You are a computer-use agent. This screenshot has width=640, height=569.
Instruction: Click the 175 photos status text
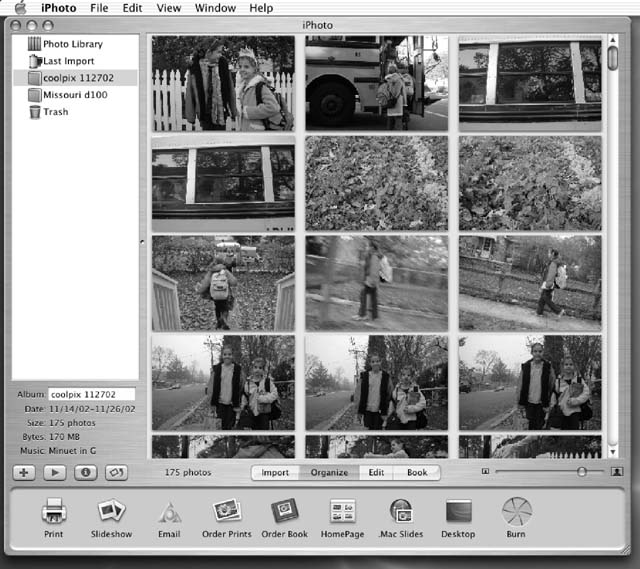(188, 473)
